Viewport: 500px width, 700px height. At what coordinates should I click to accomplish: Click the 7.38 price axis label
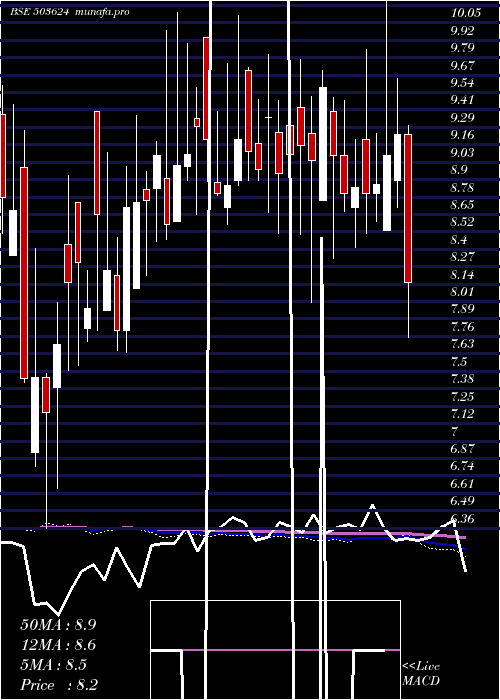(x=462, y=379)
